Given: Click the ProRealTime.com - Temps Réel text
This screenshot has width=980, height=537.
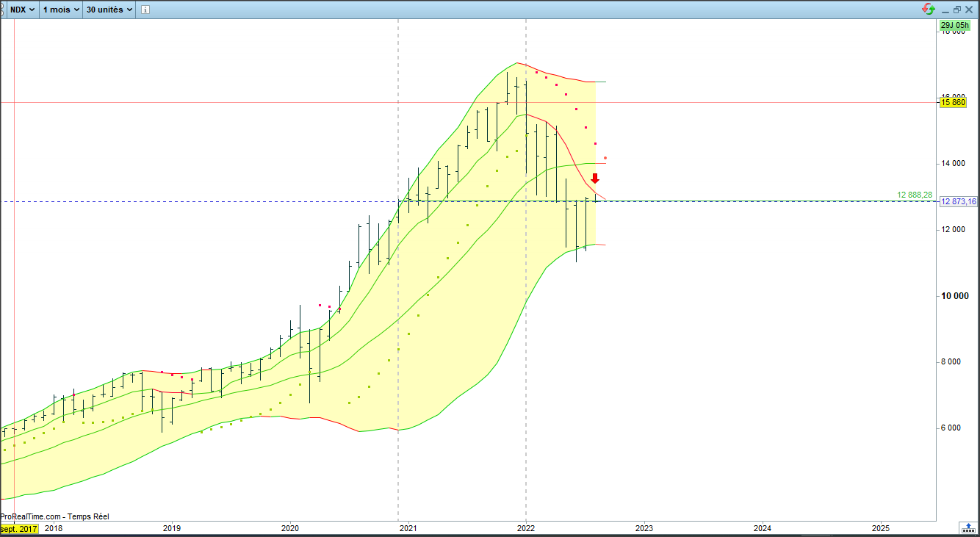Looking at the screenshot, I should click(54, 517).
